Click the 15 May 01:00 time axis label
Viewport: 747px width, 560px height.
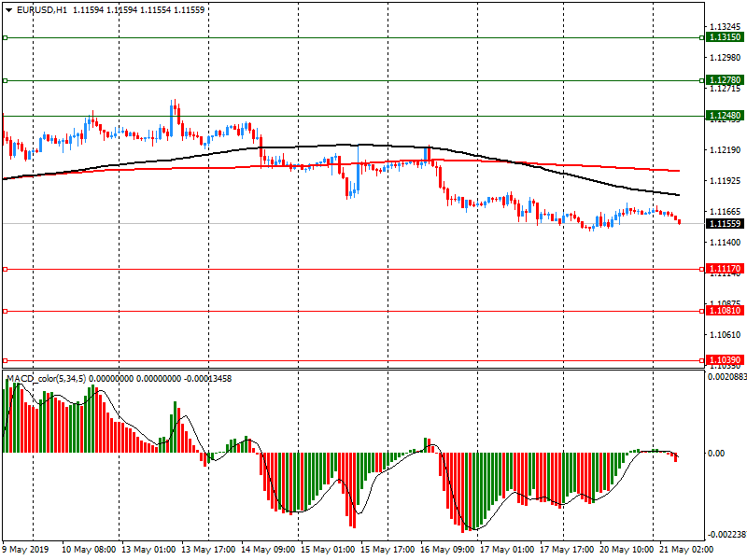pos(327,550)
